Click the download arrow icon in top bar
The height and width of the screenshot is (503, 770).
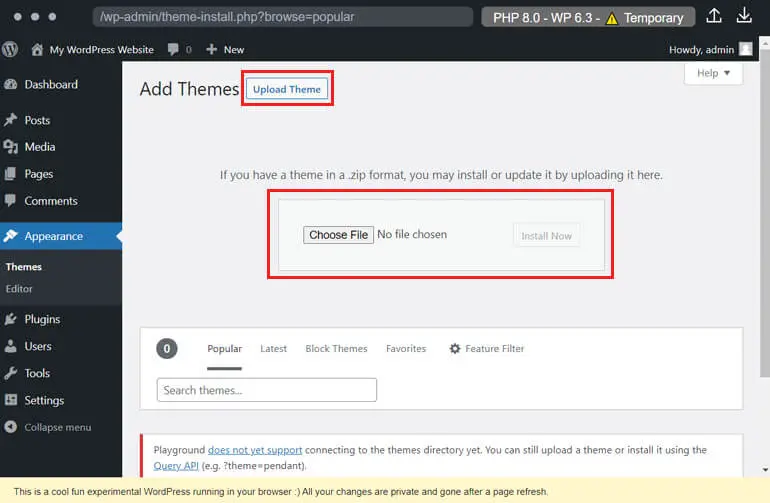744,16
